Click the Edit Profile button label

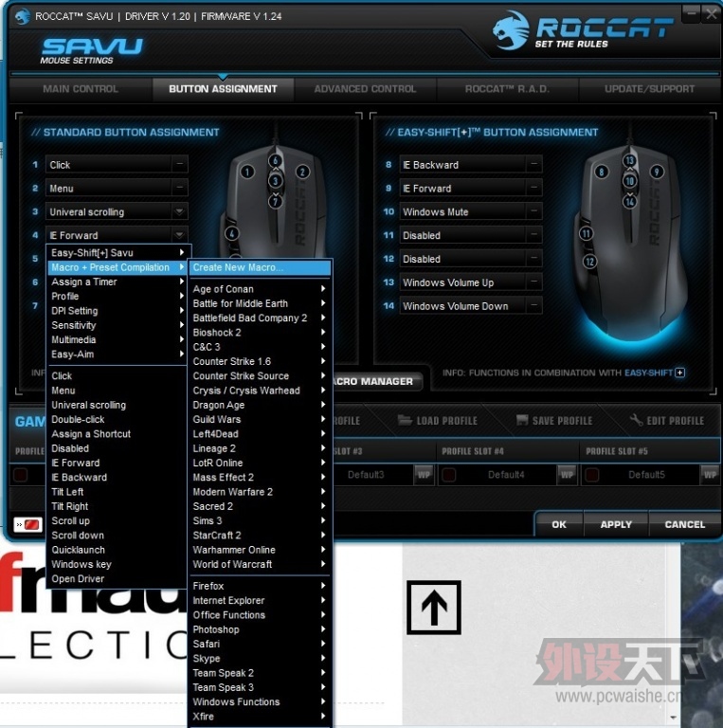pos(676,421)
